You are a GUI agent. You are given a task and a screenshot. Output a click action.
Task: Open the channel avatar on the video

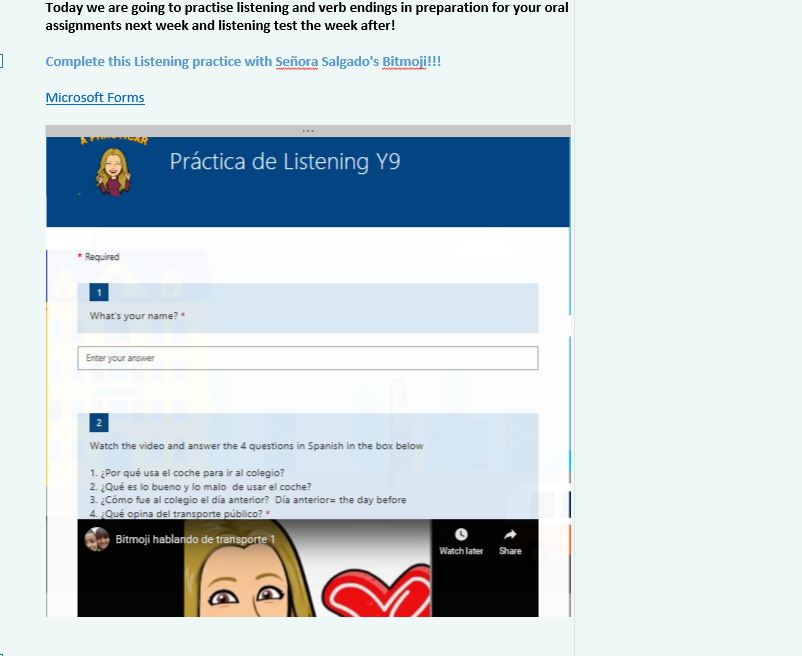[97, 539]
